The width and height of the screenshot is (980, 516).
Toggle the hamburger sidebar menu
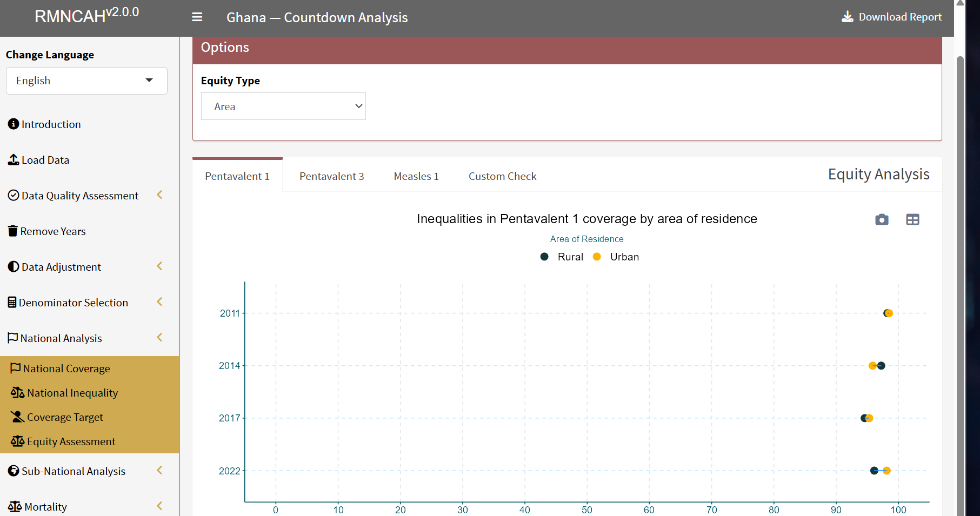[x=197, y=17]
